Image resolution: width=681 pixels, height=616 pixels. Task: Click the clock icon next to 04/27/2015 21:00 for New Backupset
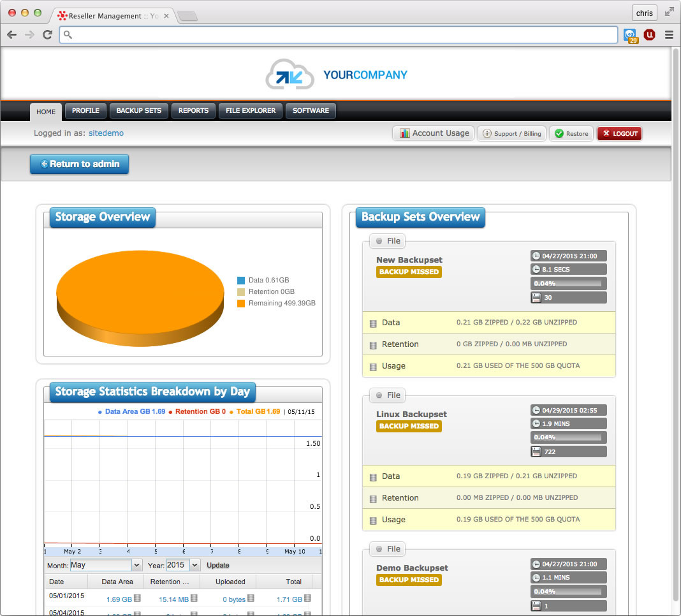536,256
